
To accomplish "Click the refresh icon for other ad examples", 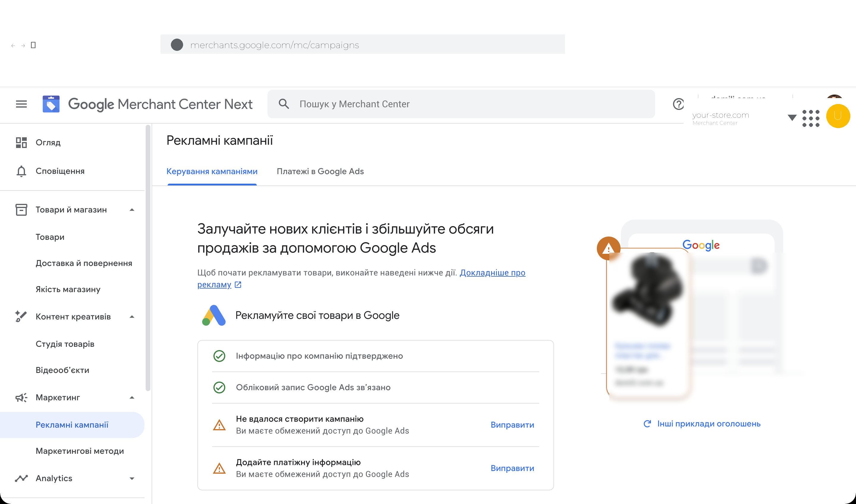I will [647, 424].
